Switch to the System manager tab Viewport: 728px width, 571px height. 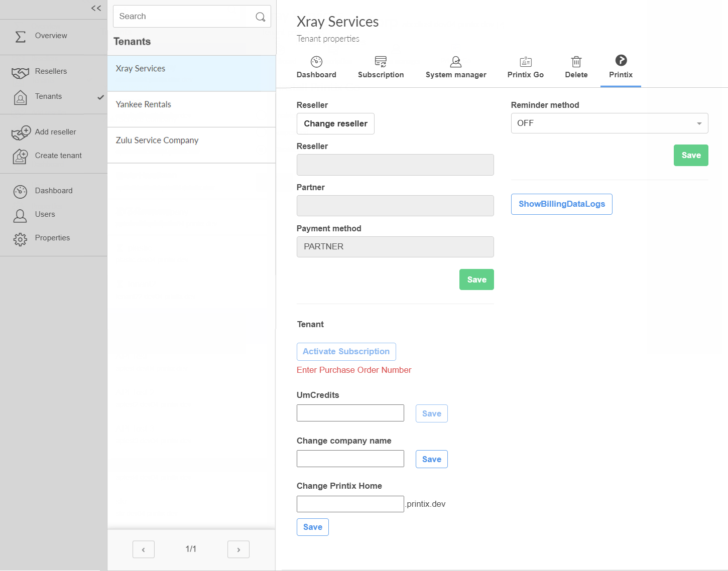pyautogui.click(x=455, y=67)
